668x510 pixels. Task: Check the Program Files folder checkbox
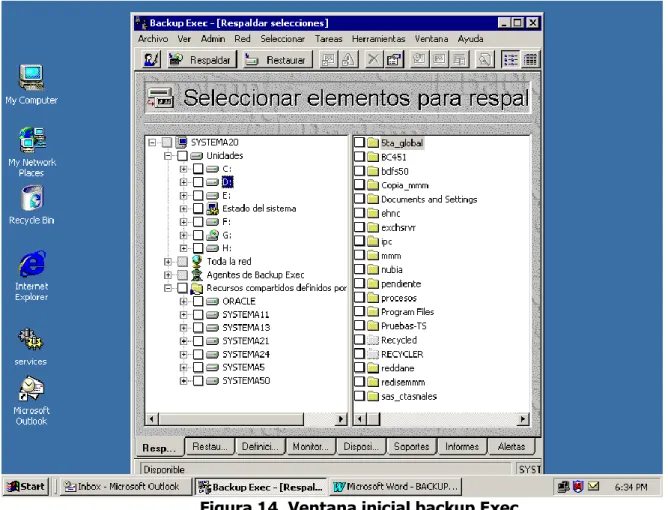[360, 311]
